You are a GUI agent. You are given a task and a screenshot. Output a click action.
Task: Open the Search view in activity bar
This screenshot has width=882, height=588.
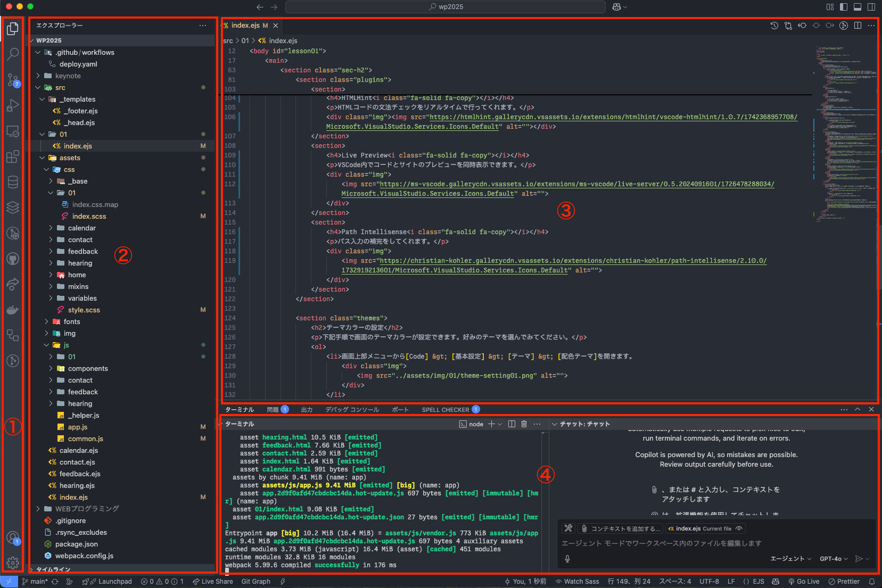coord(13,54)
